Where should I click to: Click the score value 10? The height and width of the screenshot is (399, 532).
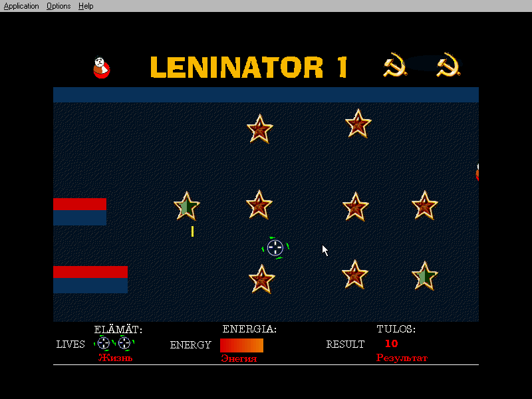tap(391, 343)
